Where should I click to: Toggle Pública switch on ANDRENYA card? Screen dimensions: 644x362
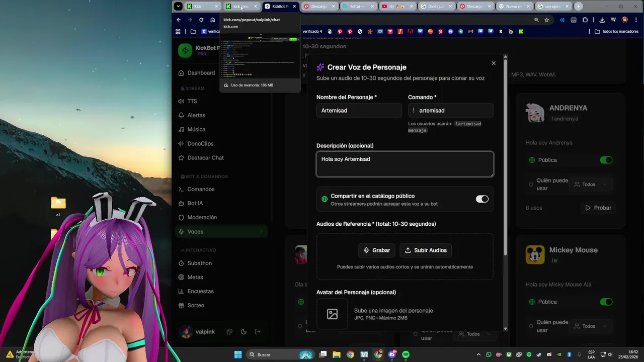coord(606,160)
